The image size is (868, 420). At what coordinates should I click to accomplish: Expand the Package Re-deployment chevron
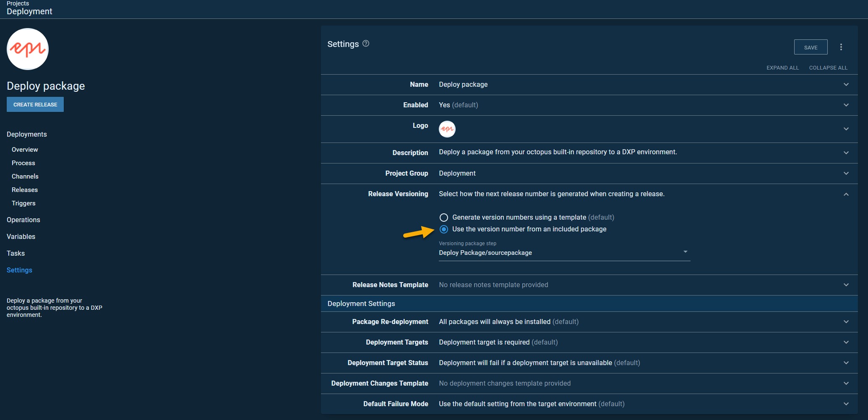(846, 322)
